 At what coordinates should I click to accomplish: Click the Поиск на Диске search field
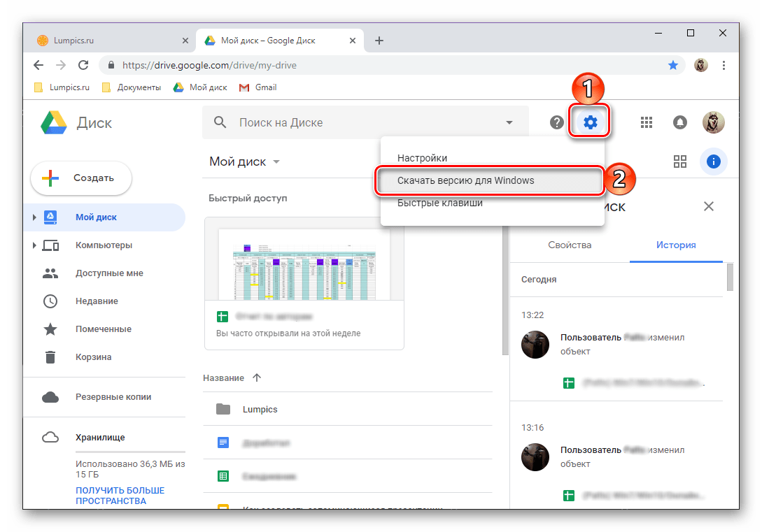point(365,122)
